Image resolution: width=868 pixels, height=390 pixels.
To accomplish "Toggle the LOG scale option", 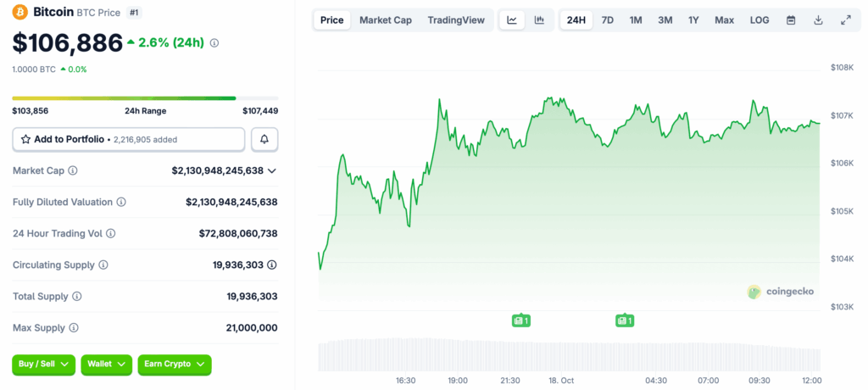I will click(x=759, y=20).
